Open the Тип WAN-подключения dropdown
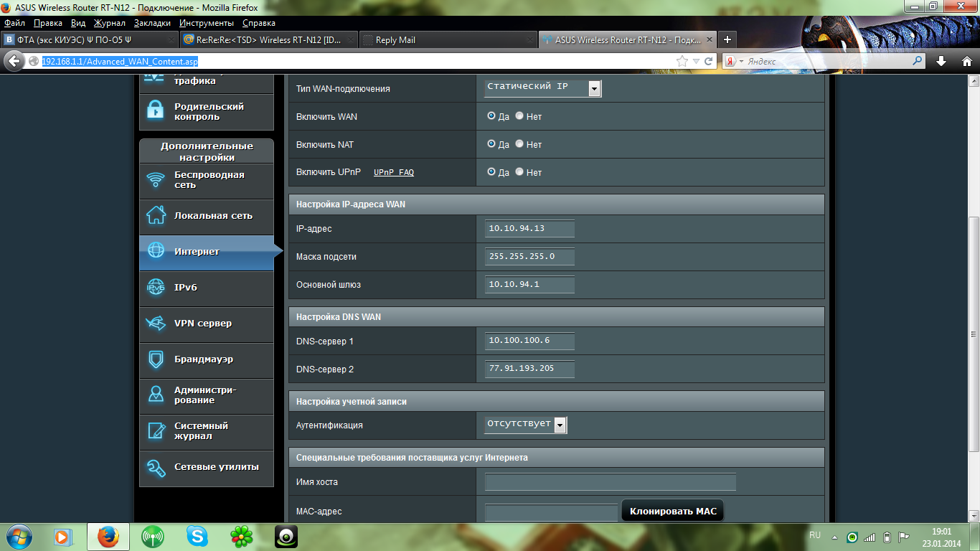This screenshot has height=551, width=980. 543,88
